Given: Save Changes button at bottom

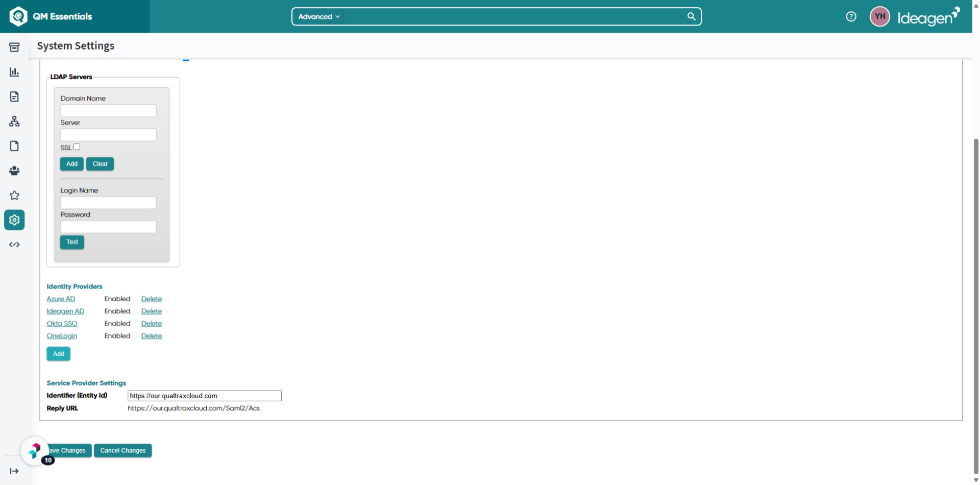Looking at the screenshot, I should coord(70,450).
